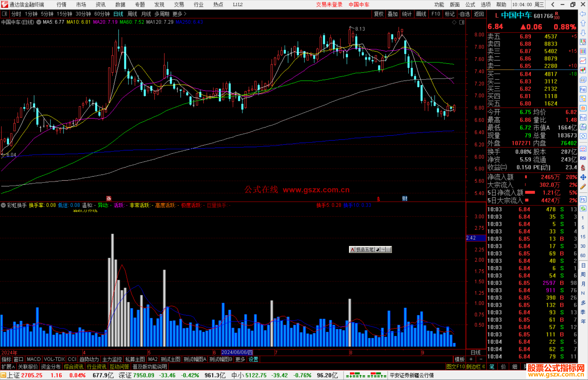Screen dimensions: 588x380
Task: Open the formula f(x) sidebar icon
Action: pos(583,127)
